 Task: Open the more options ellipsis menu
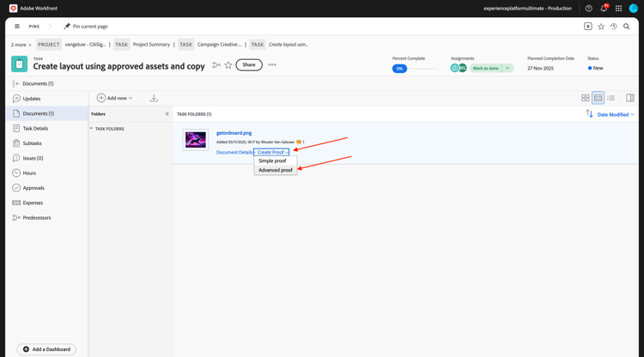pyautogui.click(x=272, y=65)
